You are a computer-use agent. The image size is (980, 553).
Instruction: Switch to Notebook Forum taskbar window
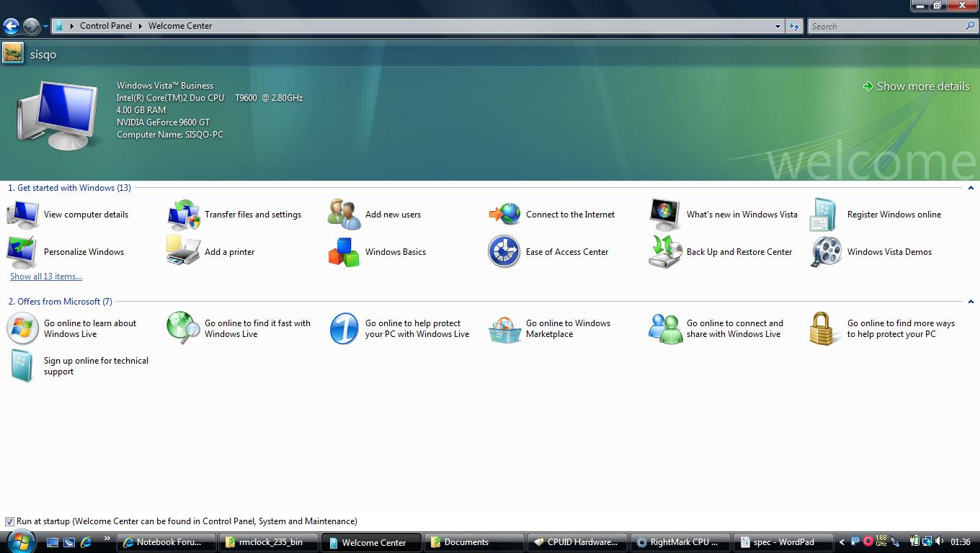(x=168, y=542)
